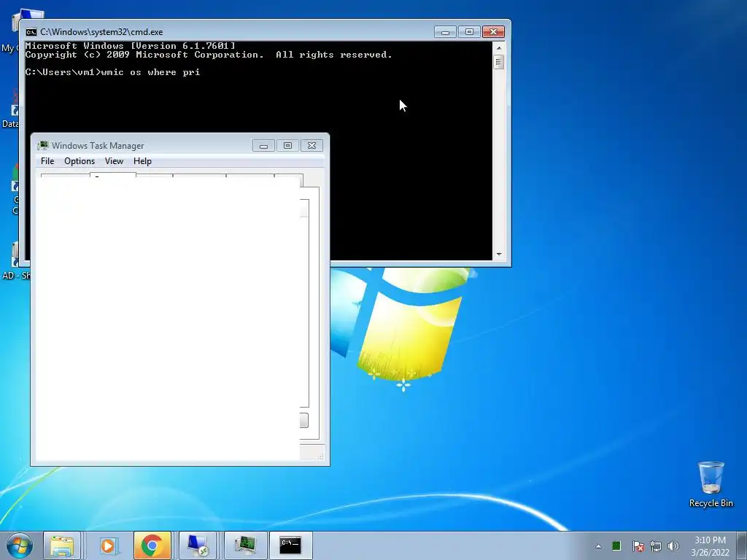Click the cmd.exe title bar icon
The height and width of the screenshot is (560, 747).
(31, 32)
